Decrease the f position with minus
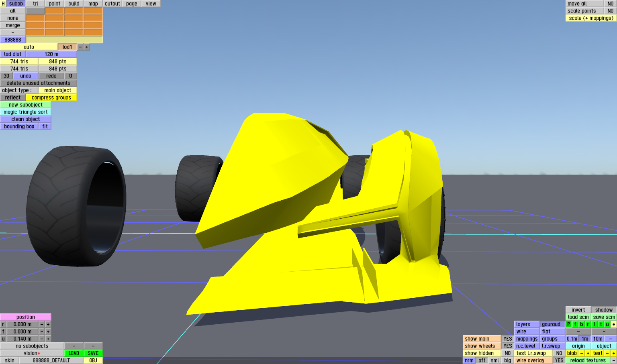Screen dimensions: 617x364 pyautogui.click(x=42, y=331)
